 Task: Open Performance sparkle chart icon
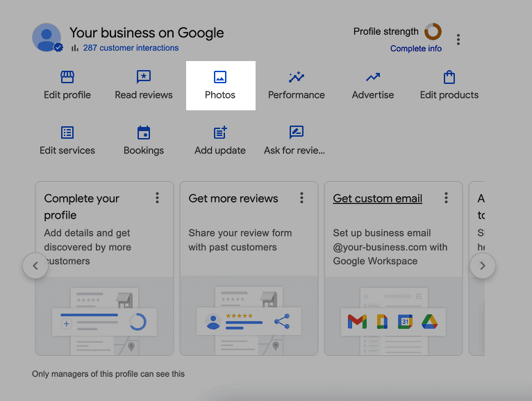[297, 77]
